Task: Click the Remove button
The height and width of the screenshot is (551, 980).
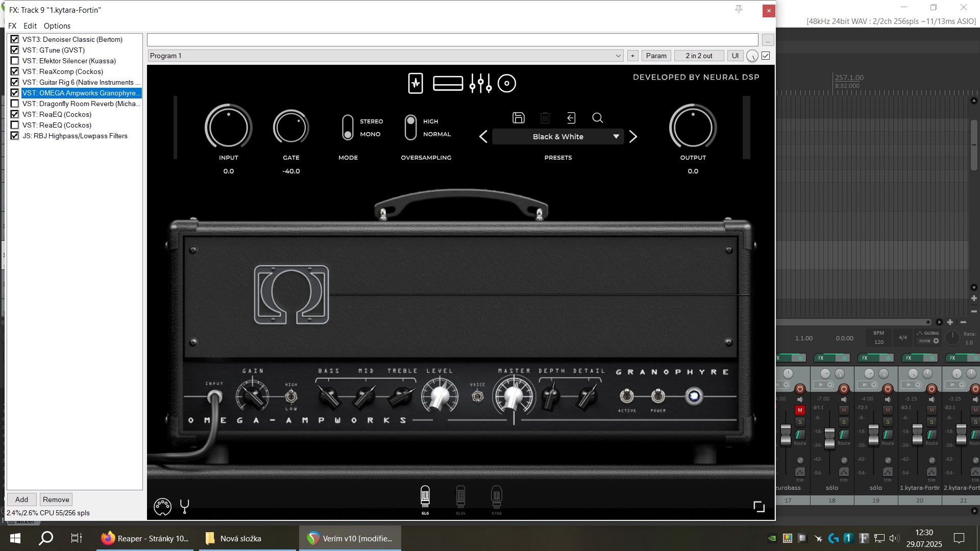Action: 56,499
